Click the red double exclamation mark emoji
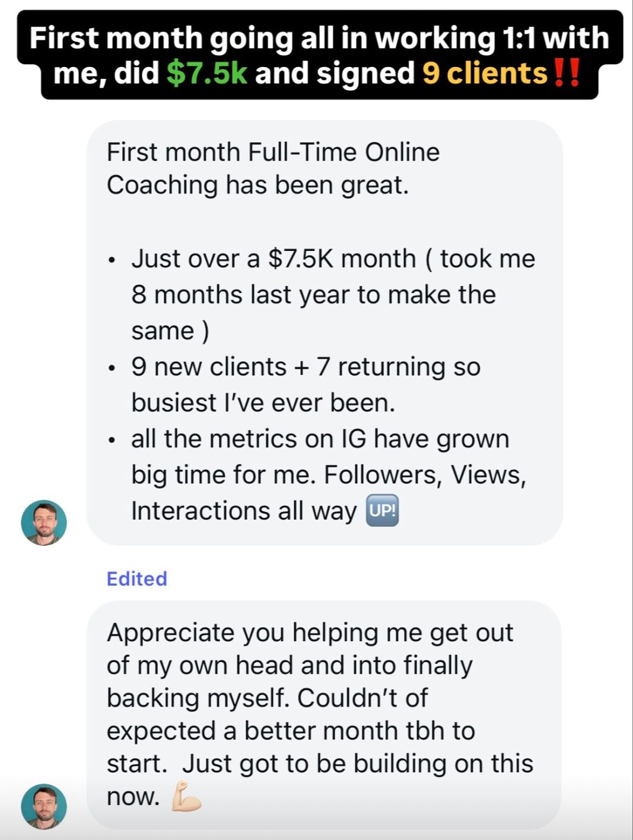The image size is (633, 840). [566, 74]
